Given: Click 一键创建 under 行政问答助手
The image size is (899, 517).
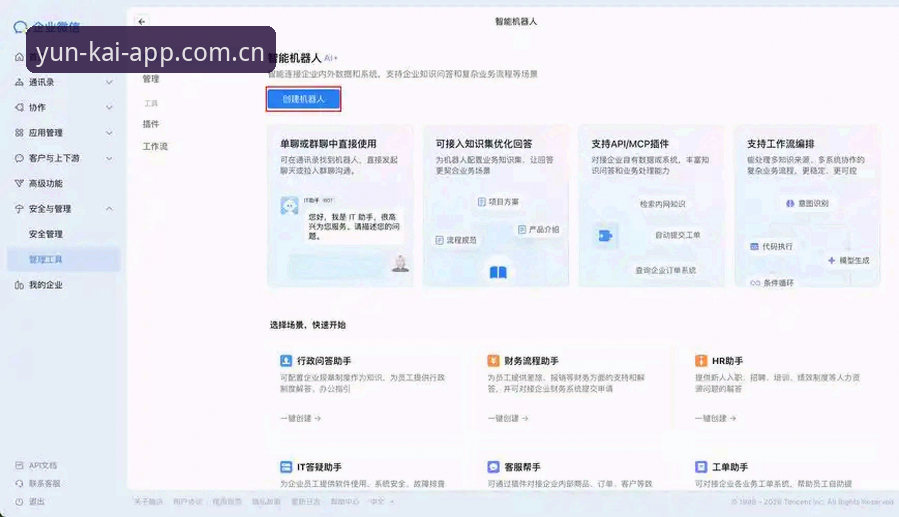Looking at the screenshot, I should tap(300, 418).
